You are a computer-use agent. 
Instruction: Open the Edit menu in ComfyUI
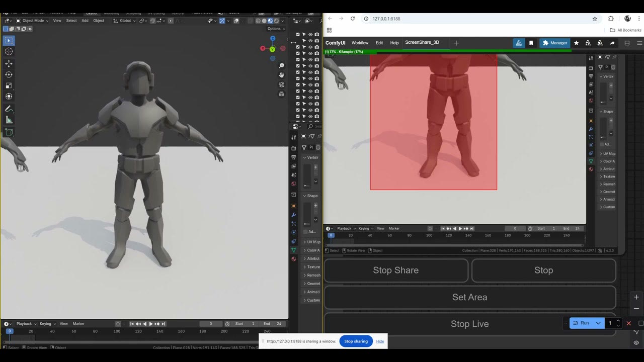point(379,43)
